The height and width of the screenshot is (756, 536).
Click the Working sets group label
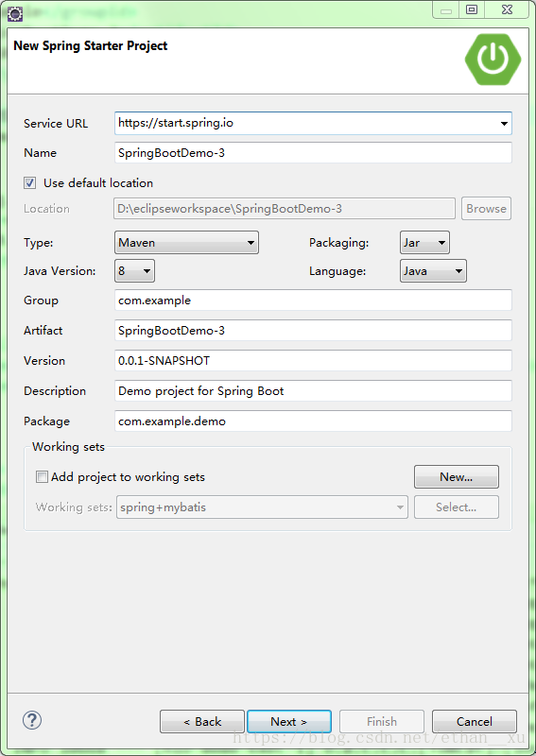[68, 447]
